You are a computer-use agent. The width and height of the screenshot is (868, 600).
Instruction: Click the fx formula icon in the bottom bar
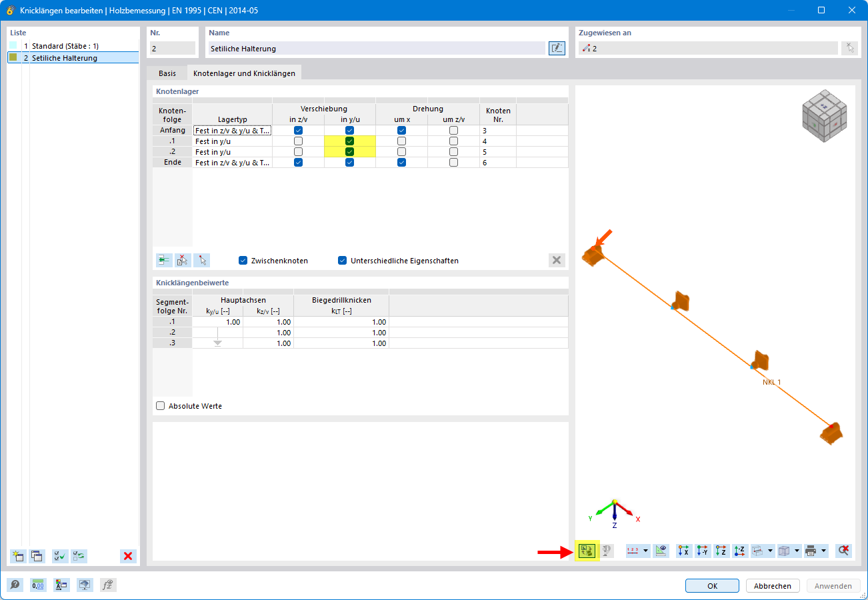click(108, 585)
